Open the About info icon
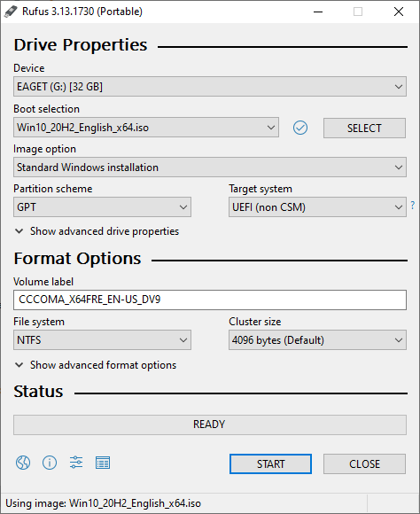Image resolution: width=420 pixels, height=514 pixels. click(x=50, y=463)
